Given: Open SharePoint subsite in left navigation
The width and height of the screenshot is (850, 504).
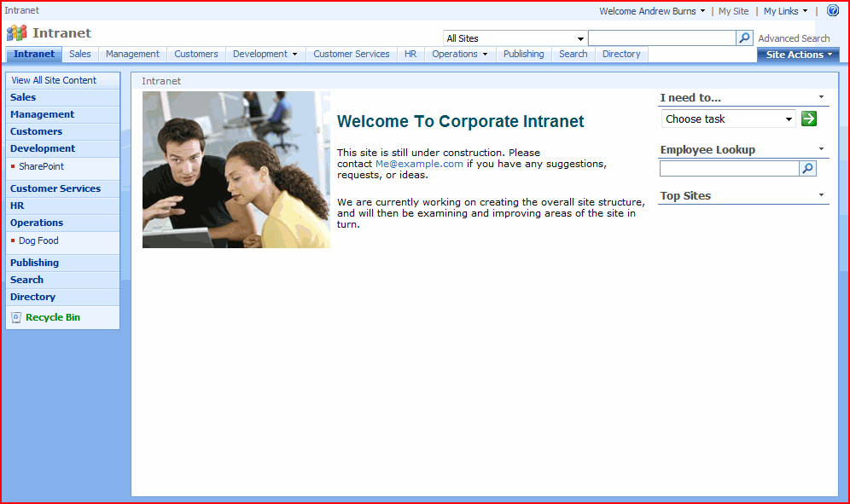Looking at the screenshot, I should (x=41, y=166).
